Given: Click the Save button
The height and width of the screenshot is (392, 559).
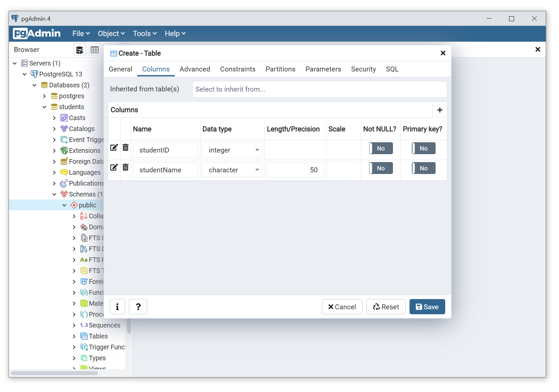Looking at the screenshot, I should (427, 307).
